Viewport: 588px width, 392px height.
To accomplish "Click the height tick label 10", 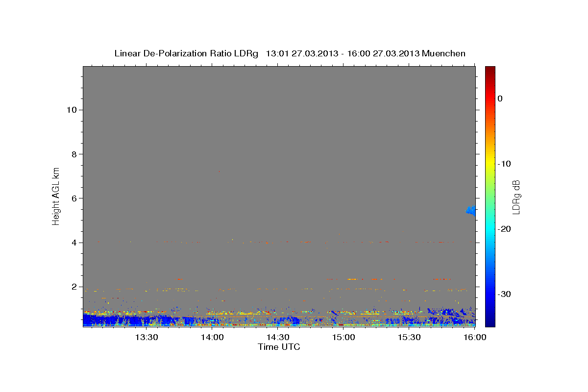I will tap(72, 110).
